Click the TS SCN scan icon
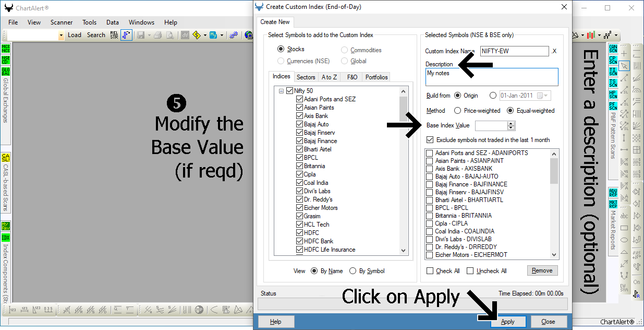This screenshot has width=644, height=330. coord(613,83)
